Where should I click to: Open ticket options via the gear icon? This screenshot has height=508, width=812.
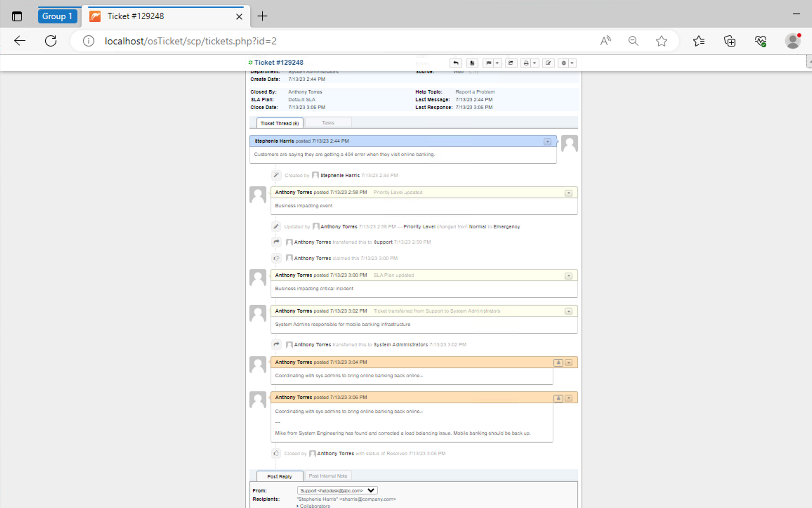pyautogui.click(x=563, y=63)
